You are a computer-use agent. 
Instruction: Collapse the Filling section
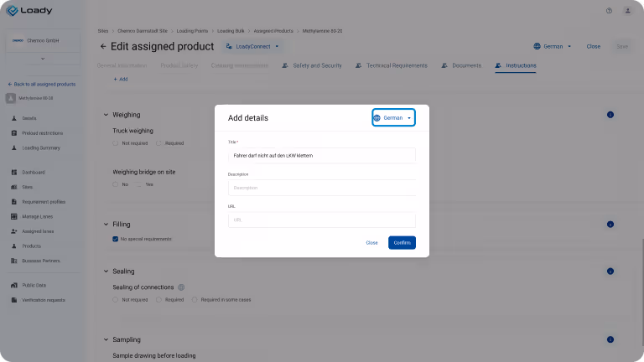coord(106,225)
